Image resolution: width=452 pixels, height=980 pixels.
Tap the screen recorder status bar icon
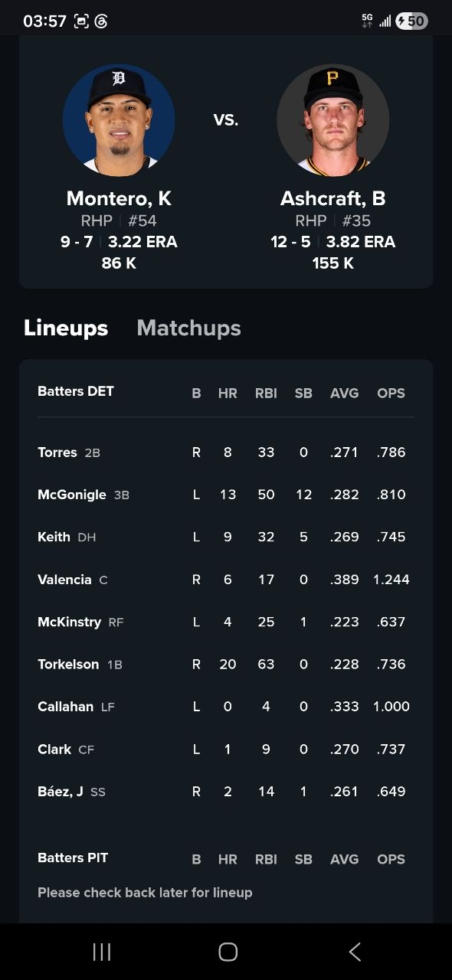click(81, 21)
